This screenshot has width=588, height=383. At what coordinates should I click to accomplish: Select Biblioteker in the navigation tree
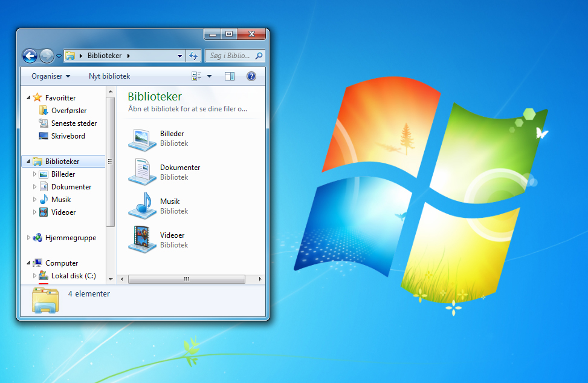pos(63,162)
